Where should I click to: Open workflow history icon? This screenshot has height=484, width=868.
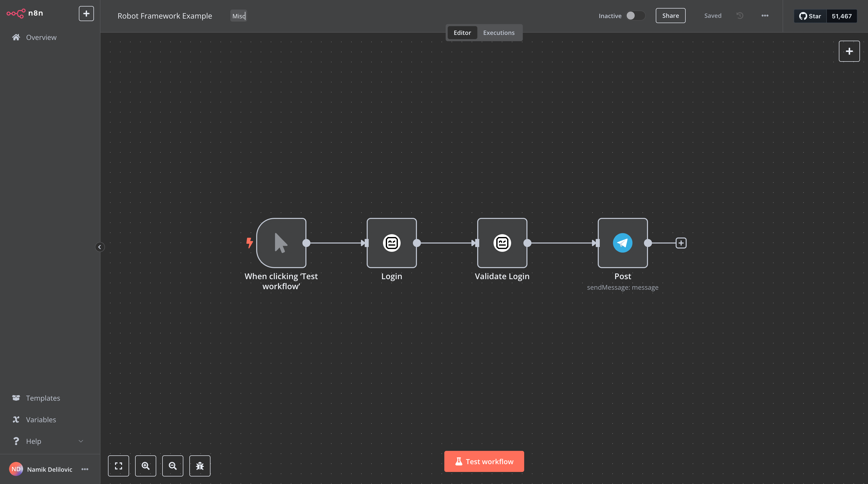[740, 16]
